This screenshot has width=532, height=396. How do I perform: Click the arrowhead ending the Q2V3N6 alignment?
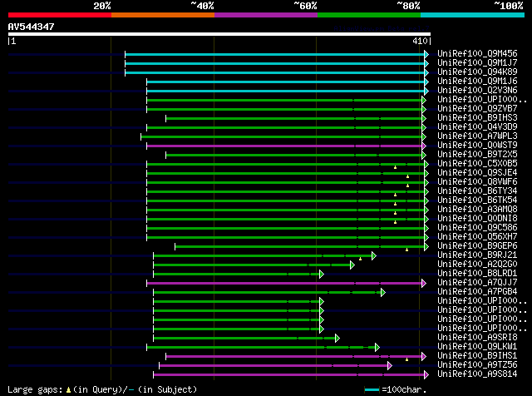coord(426,91)
